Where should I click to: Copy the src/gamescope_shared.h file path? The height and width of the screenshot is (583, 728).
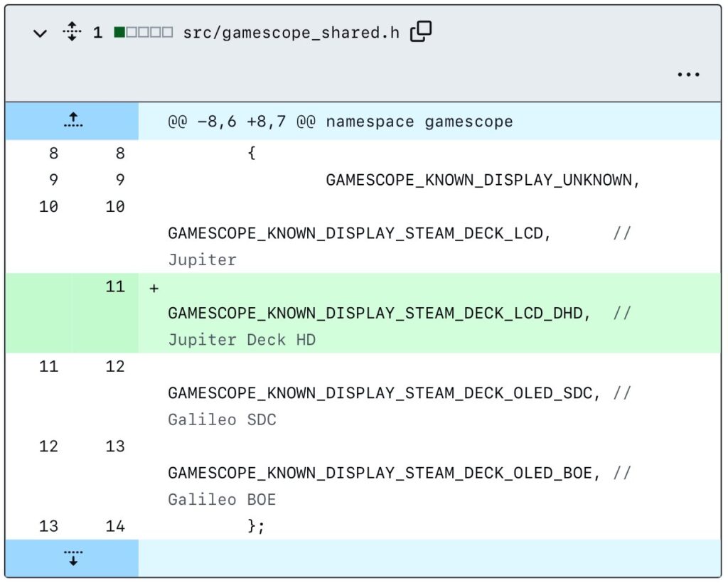[x=421, y=31]
